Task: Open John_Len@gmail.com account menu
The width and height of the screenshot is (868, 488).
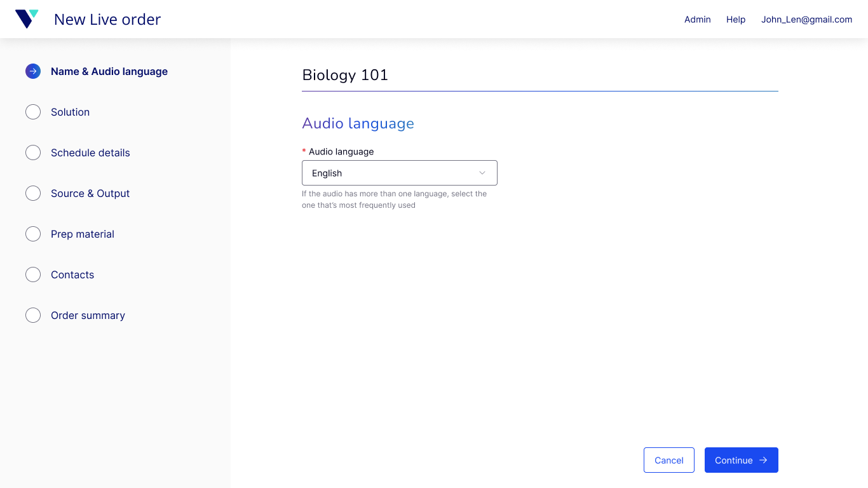Action: pyautogui.click(x=807, y=19)
